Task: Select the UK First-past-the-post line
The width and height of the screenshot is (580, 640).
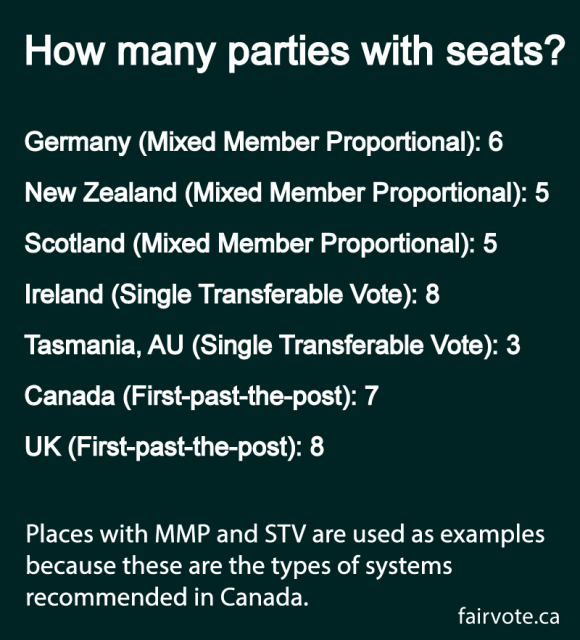Action: pyautogui.click(x=174, y=448)
